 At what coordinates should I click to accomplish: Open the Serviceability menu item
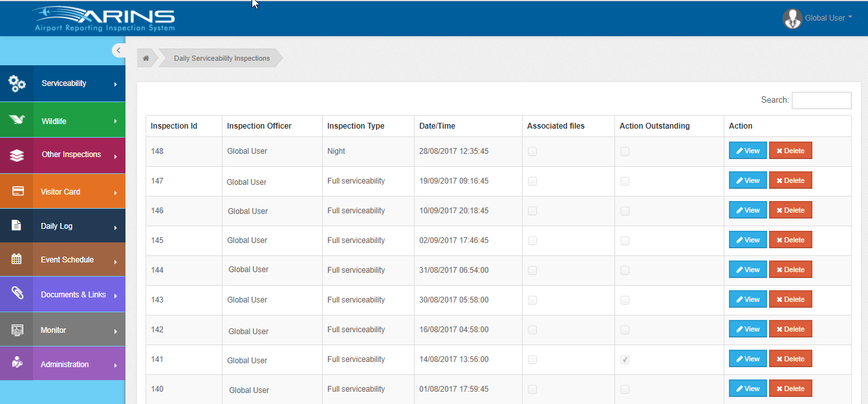tap(64, 83)
